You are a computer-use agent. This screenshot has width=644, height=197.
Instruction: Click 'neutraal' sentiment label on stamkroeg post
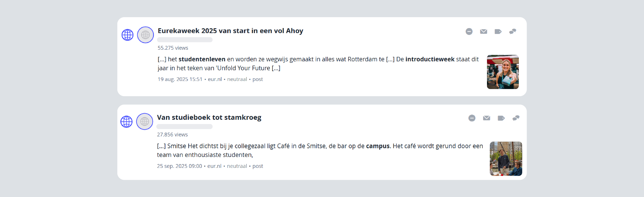coord(237,166)
